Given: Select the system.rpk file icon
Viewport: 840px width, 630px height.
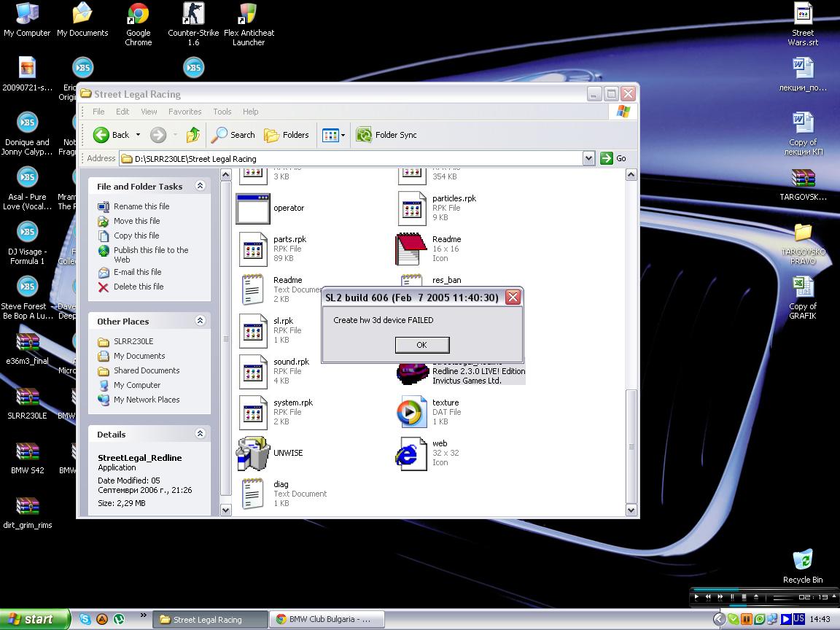Looking at the screenshot, I should point(253,412).
